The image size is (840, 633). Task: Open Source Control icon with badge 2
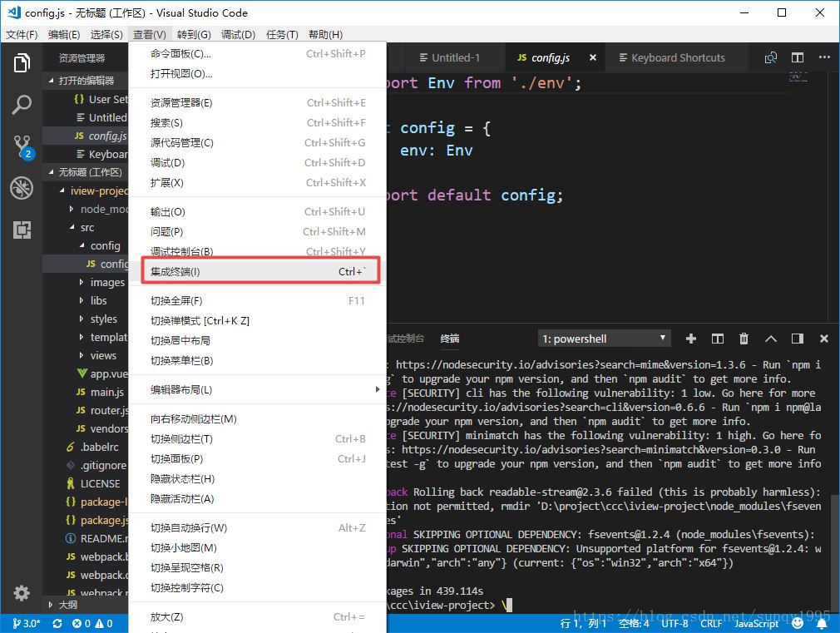[x=22, y=146]
